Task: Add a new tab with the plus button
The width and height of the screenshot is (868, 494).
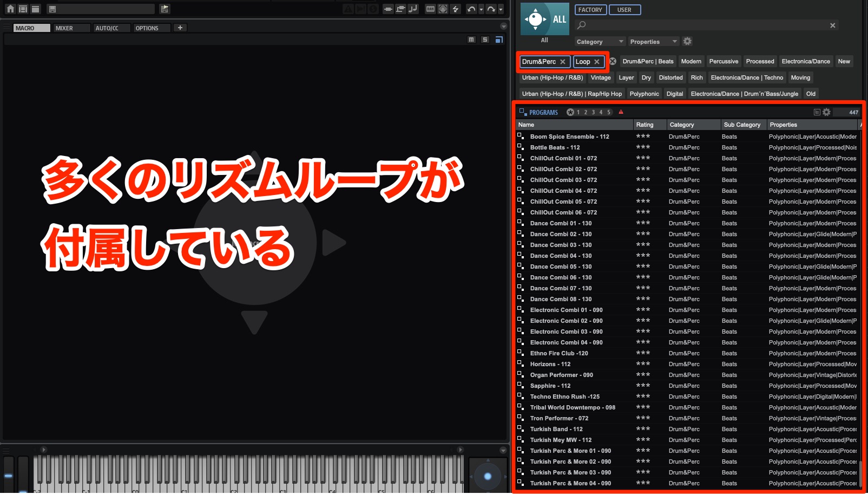Action: [180, 28]
